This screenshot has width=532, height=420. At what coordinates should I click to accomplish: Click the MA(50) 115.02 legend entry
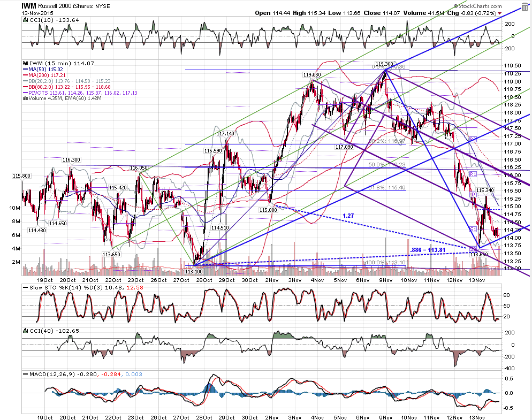43,69
